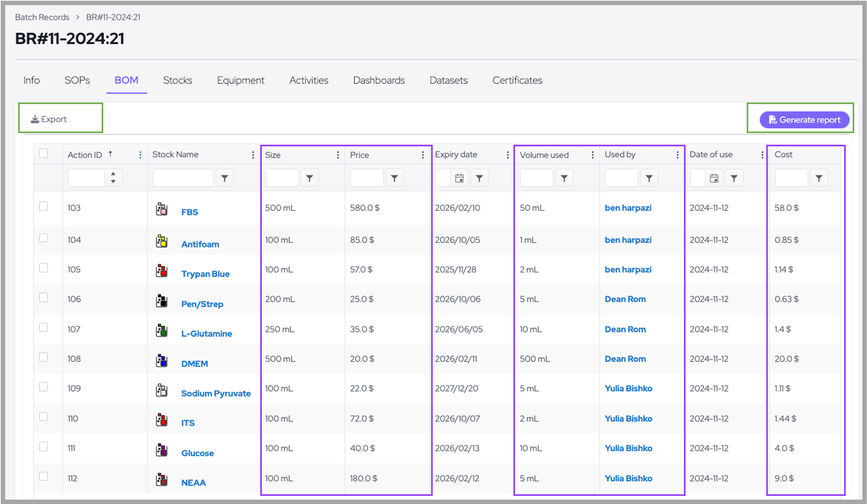The image size is (867, 504).
Task: Open the Action ID column menu
Action: click(x=140, y=155)
